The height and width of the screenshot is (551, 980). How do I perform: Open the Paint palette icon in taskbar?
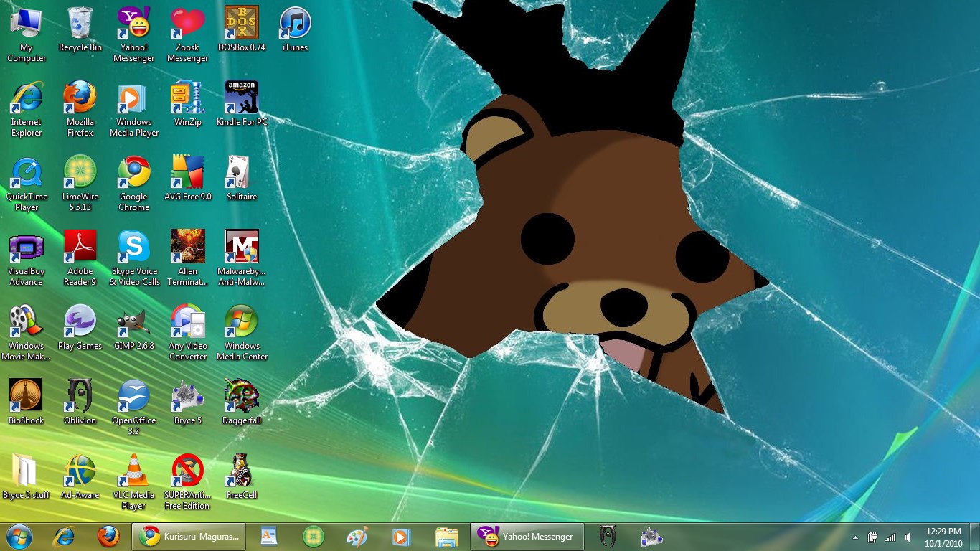[357, 536]
